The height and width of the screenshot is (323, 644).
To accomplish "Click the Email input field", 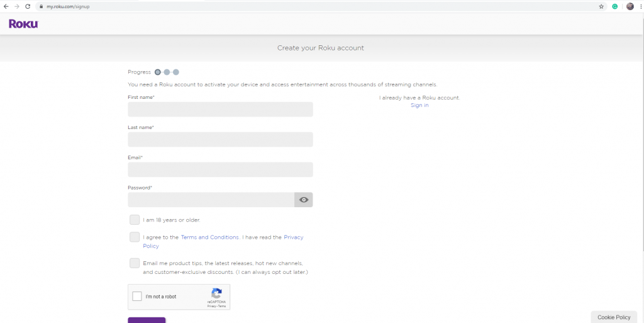I will [x=220, y=169].
